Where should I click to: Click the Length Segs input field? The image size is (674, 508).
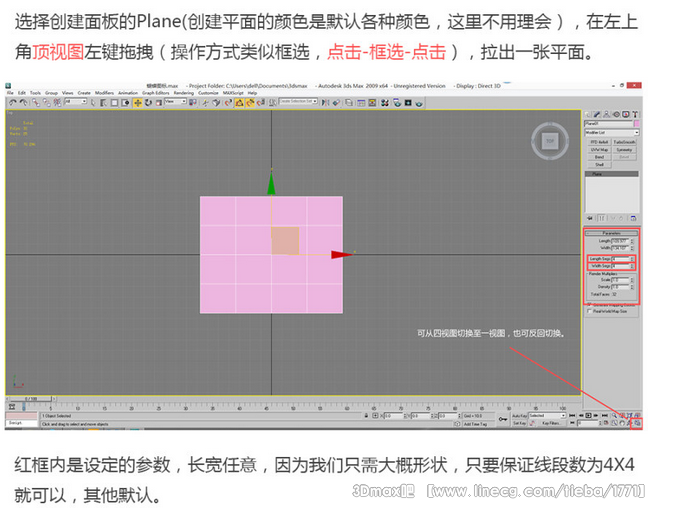(620, 259)
